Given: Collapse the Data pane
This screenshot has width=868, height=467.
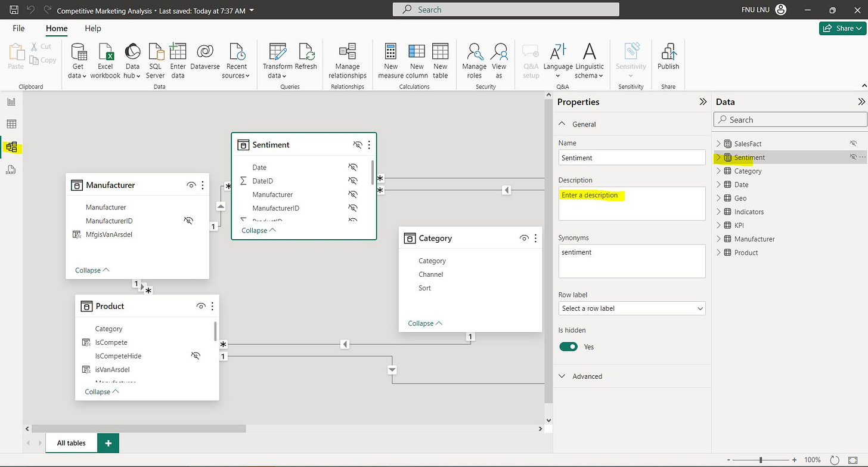Looking at the screenshot, I should [861, 102].
